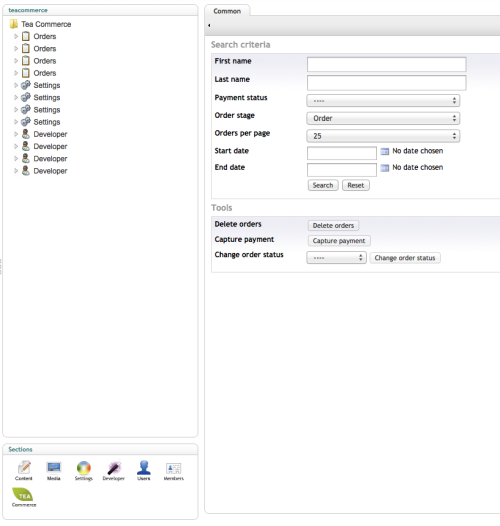Click the Capture payment button
Image resolution: width=500 pixels, height=526 pixels.
pyautogui.click(x=339, y=241)
